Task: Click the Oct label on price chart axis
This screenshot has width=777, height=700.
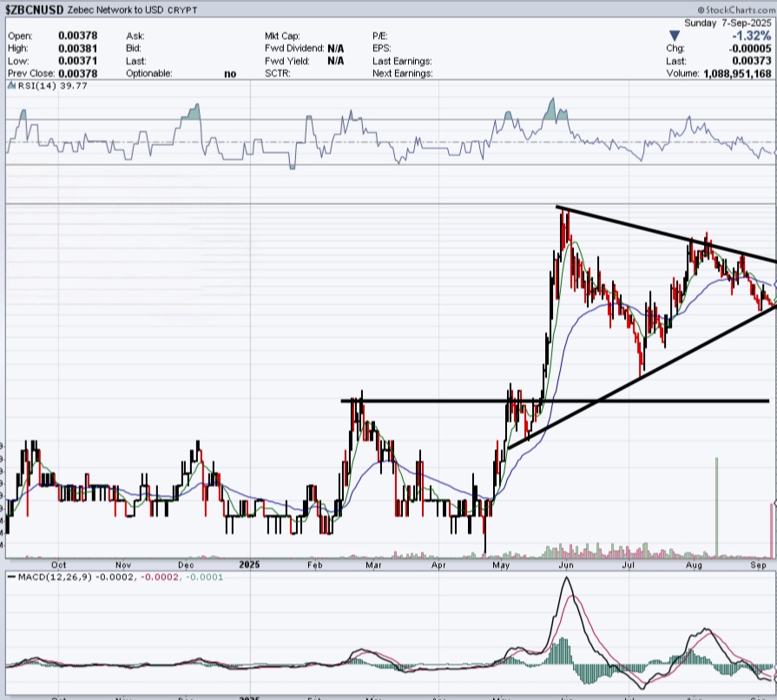Action: [58, 565]
